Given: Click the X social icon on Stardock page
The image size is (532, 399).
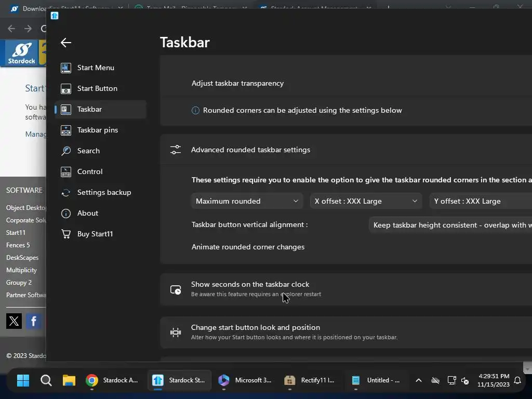Looking at the screenshot, I should click(14, 321).
